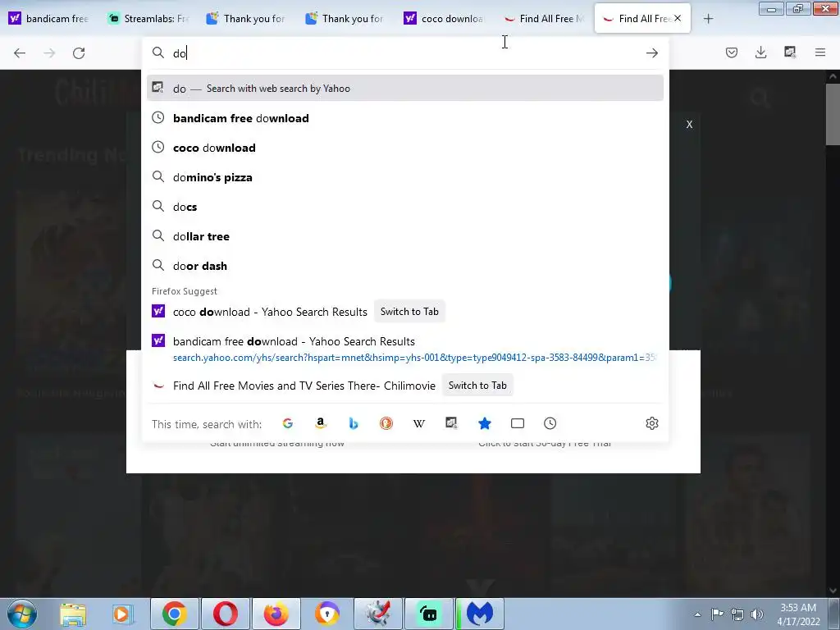Viewport: 840px width, 630px height.
Task: Select 'coco download' history suggestion
Action: pyautogui.click(x=405, y=148)
